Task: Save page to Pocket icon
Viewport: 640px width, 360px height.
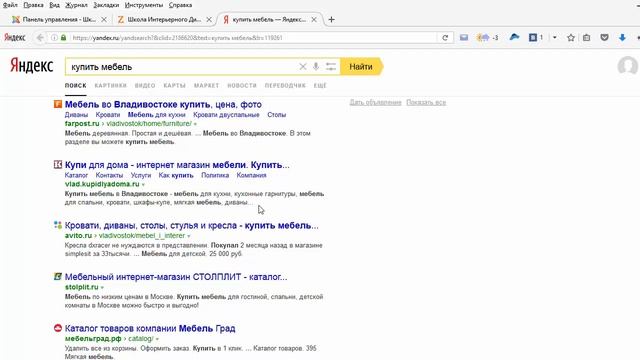Action: point(604,38)
